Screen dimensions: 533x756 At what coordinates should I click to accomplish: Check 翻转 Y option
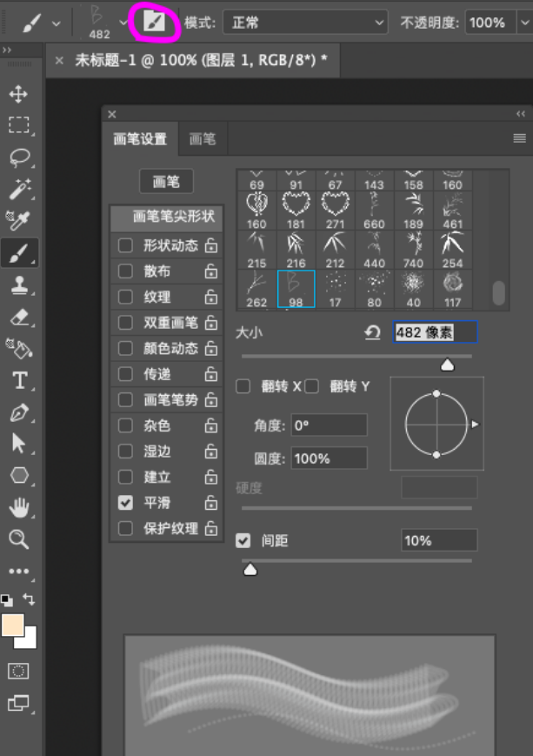click(x=312, y=386)
